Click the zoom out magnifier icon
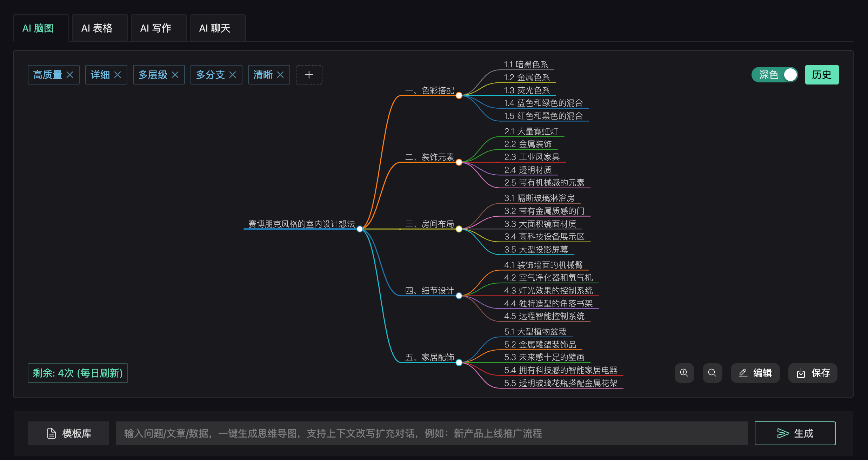 712,373
